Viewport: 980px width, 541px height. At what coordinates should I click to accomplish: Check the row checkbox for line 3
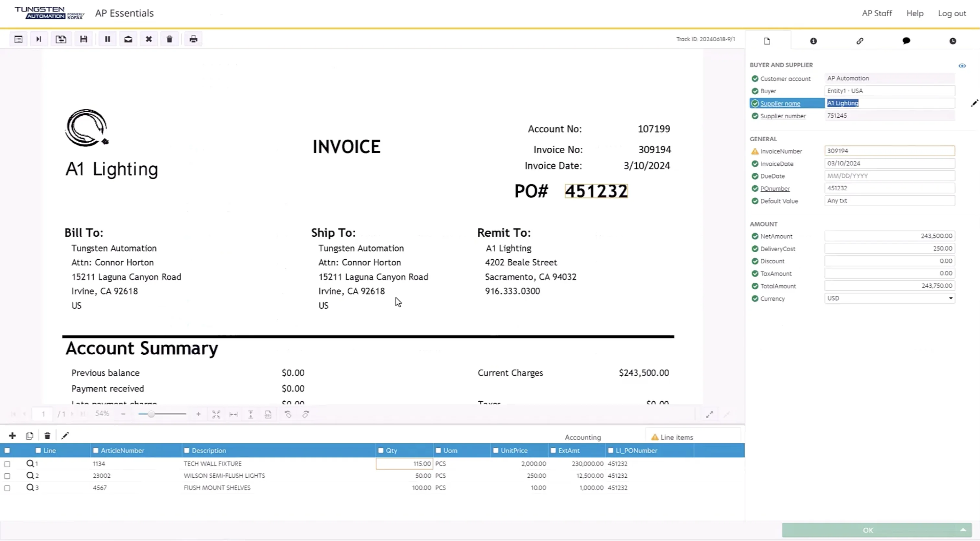(7, 488)
